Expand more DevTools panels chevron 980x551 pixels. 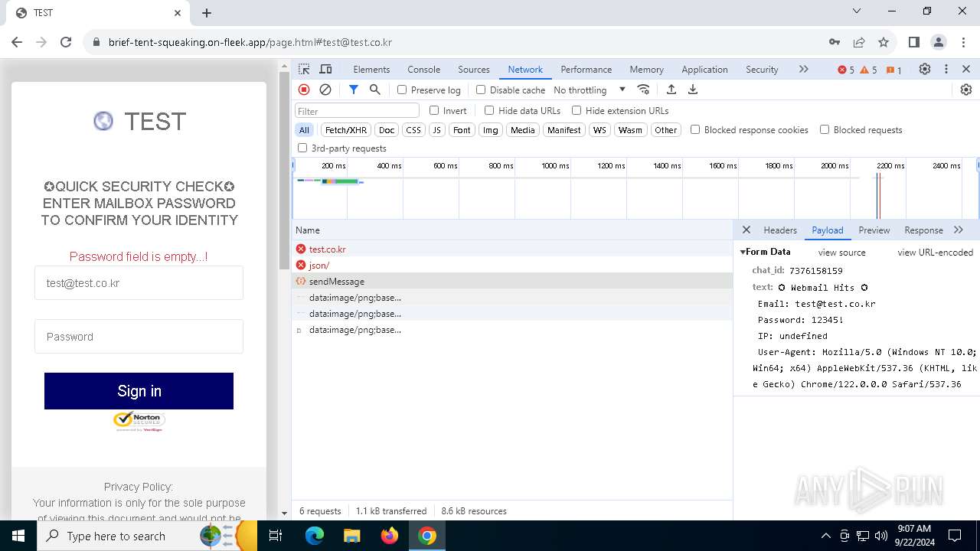coord(803,69)
